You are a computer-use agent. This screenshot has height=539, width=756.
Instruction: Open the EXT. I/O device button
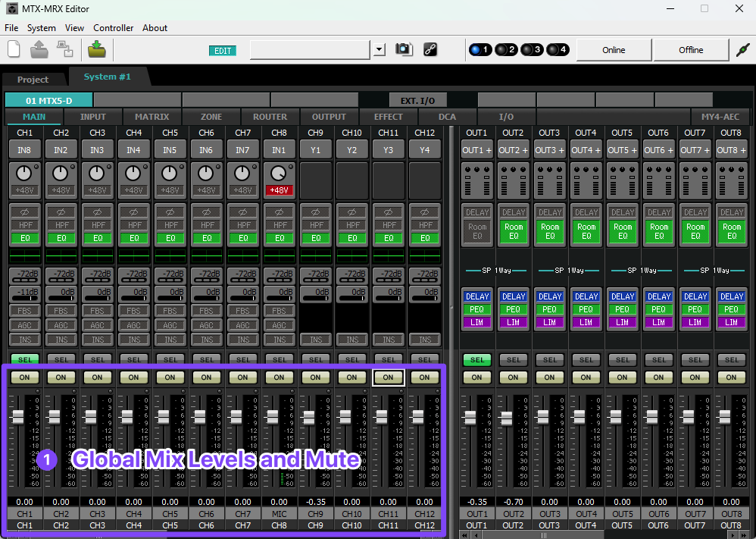(x=418, y=100)
